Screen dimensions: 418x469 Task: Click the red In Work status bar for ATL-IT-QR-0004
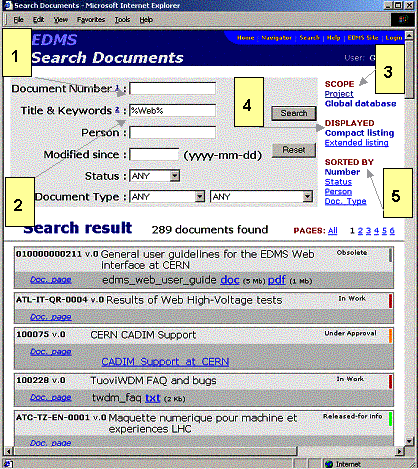pyautogui.click(x=391, y=301)
